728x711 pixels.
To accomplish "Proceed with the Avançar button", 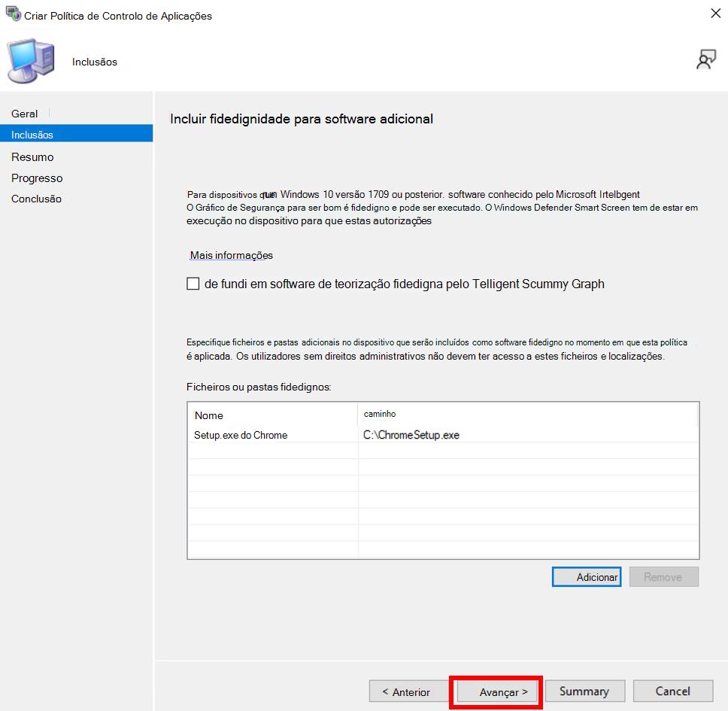I will pos(497,691).
